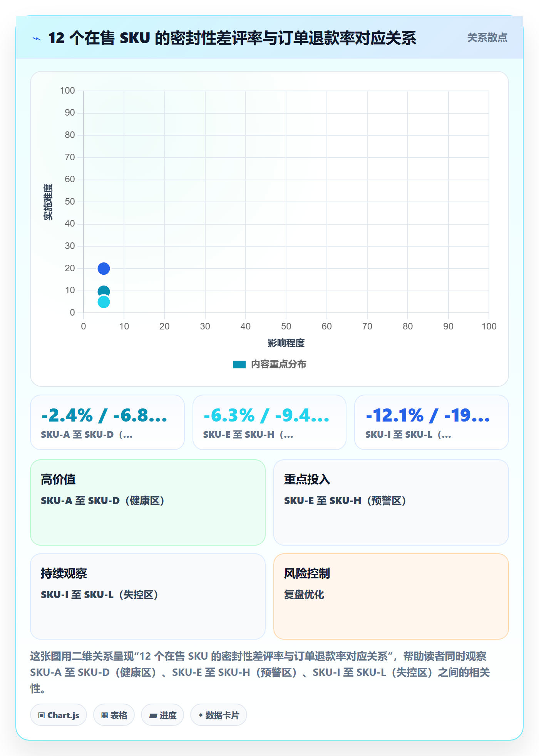Click the square icon in the Chart.js chip
Screen dimensions: 539x756
42,716
